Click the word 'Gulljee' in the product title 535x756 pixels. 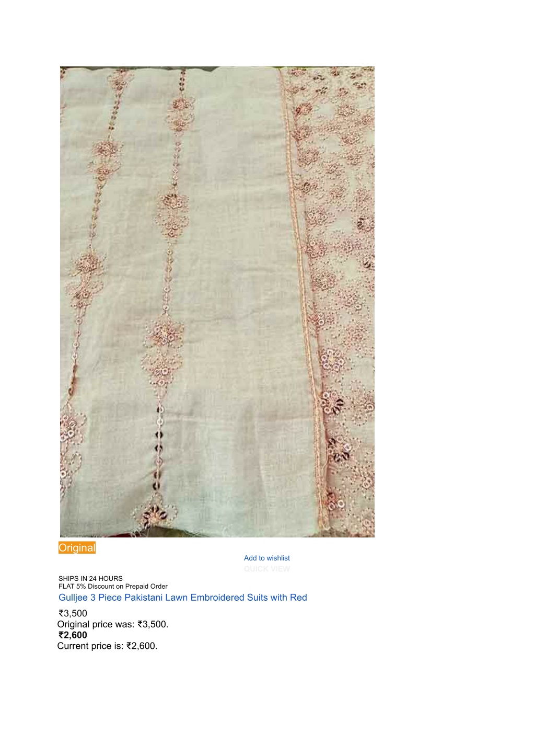(73, 598)
